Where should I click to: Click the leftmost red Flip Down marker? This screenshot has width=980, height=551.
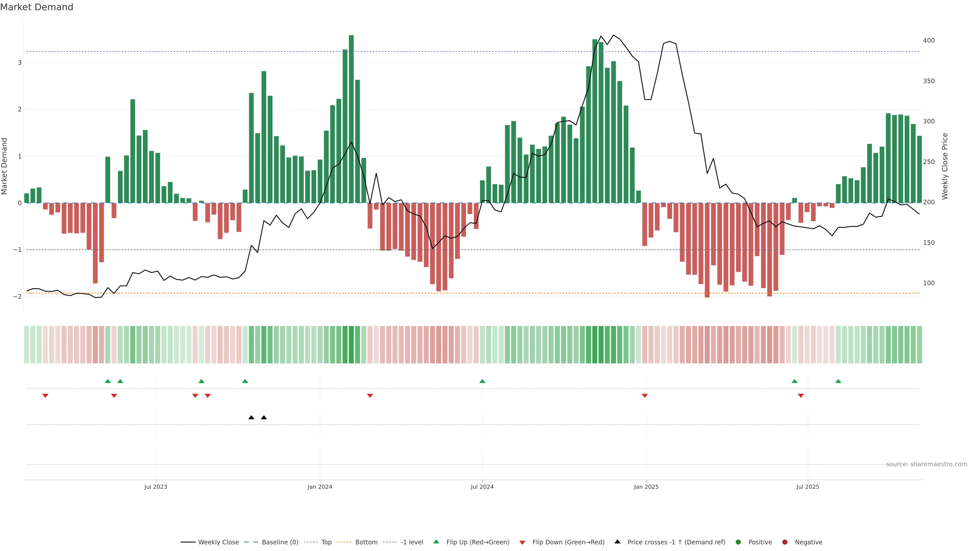(x=45, y=396)
